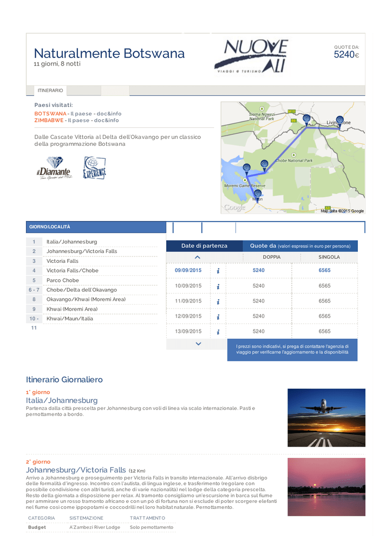
Task: Select day 2 Johannesburg/Victoria Falls row
Action: tap(92, 251)
